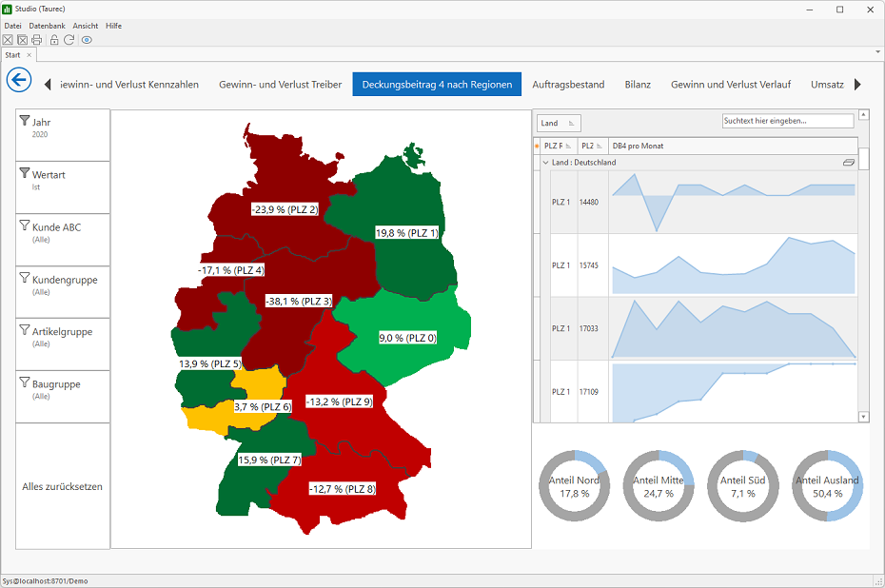Open the Kunde ABC filter

[x=63, y=240]
